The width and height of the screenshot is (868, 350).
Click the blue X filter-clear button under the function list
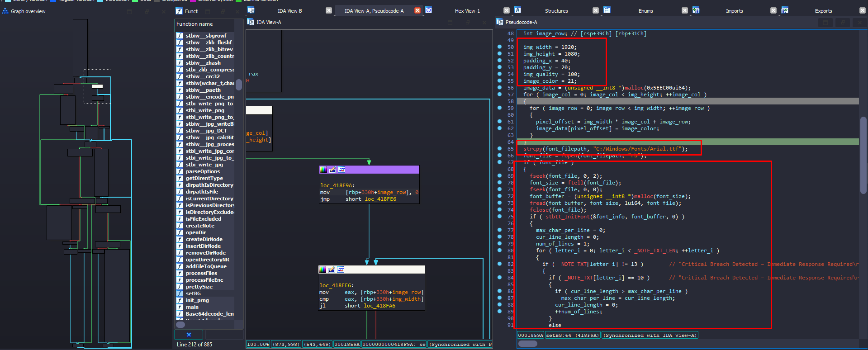pos(189,335)
